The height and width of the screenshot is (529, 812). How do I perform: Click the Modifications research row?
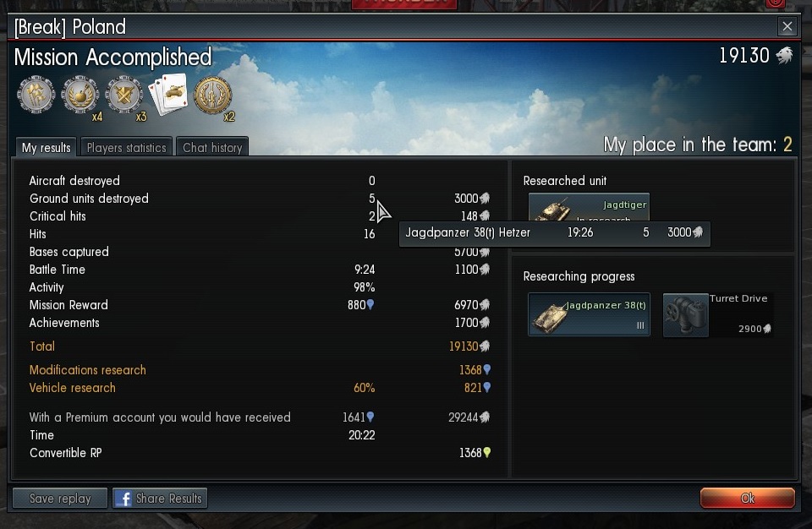tap(260, 370)
